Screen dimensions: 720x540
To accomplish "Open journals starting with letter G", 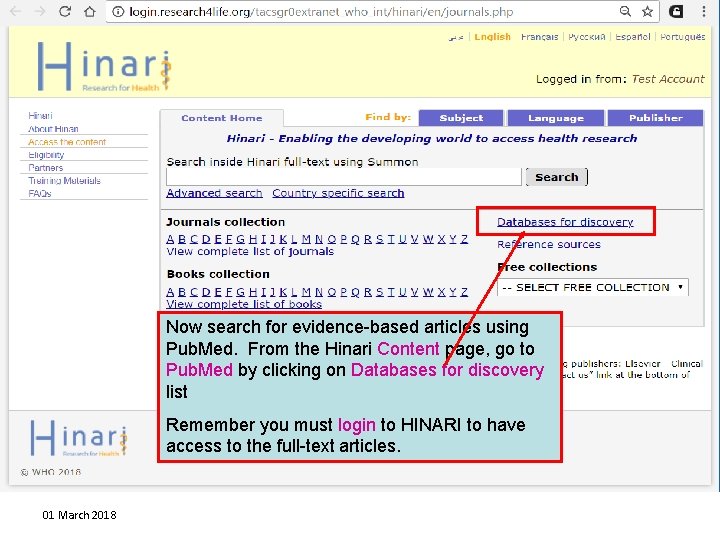I will pyautogui.click(x=240, y=239).
